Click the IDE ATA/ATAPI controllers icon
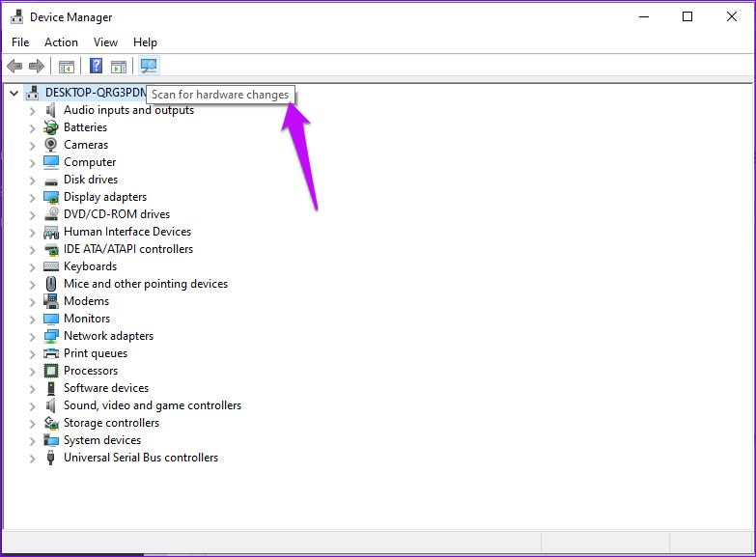756x557 pixels. click(50, 249)
